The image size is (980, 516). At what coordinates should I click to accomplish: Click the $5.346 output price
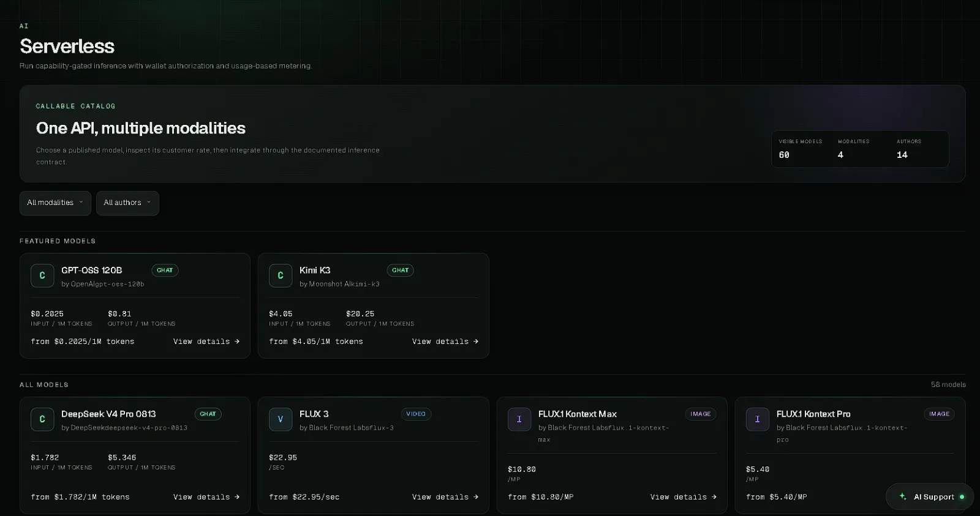(x=122, y=457)
